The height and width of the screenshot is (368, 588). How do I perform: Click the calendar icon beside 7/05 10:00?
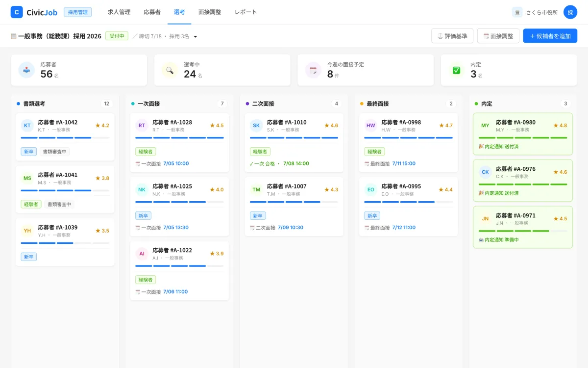(138, 164)
